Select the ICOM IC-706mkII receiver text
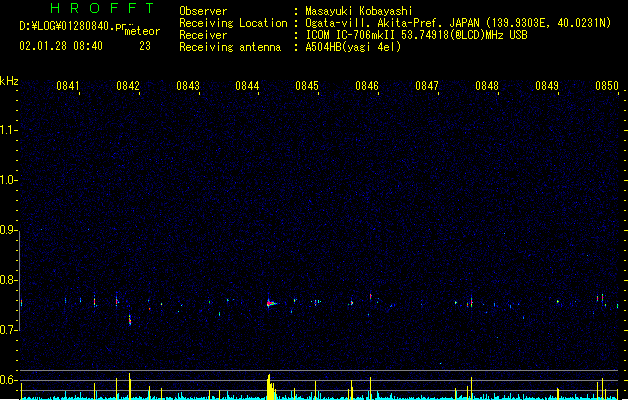The width and height of the screenshot is (629, 400). point(350,35)
